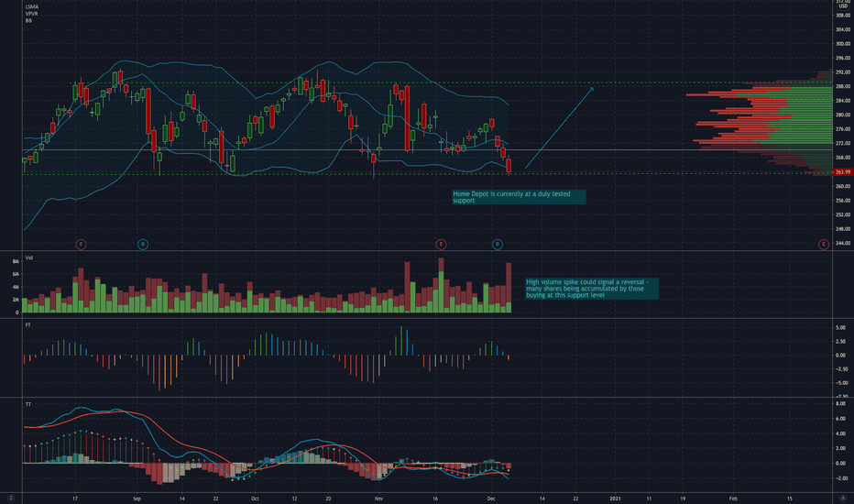Open the dividend D marker near September
Image resolution: width=854 pixels, height=504 pixels.
point(143,244)
